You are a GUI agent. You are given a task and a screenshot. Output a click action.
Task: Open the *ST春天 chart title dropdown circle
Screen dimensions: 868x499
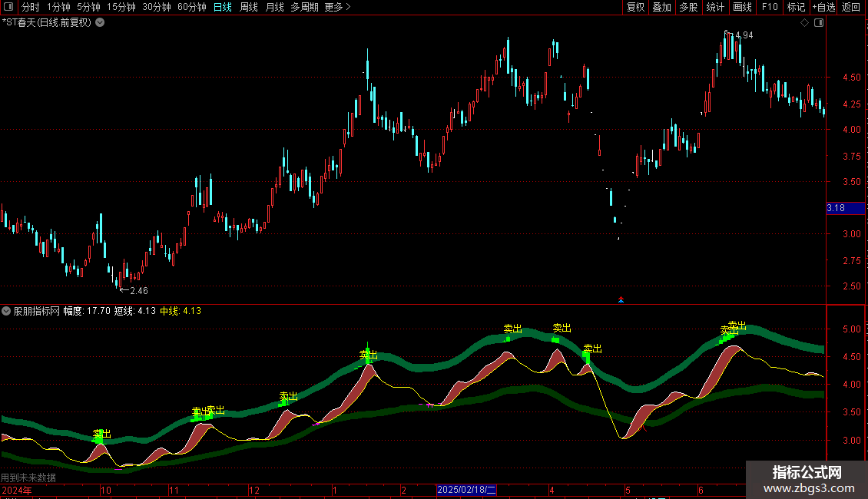tap(100, 23)
